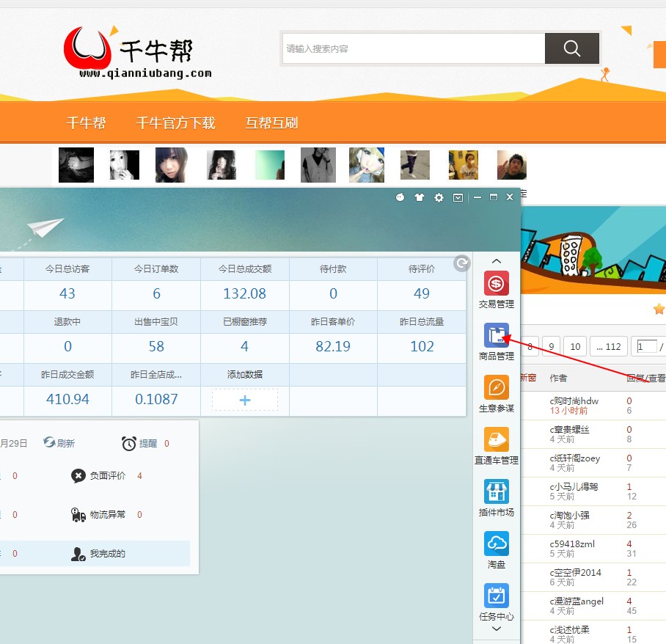Go to page 10 in pagination
The height and width of the screenshot is (644, 666).
pos(575,346)
